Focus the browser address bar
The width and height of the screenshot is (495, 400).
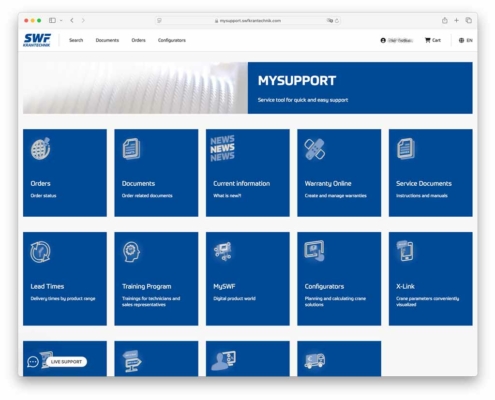248,21
